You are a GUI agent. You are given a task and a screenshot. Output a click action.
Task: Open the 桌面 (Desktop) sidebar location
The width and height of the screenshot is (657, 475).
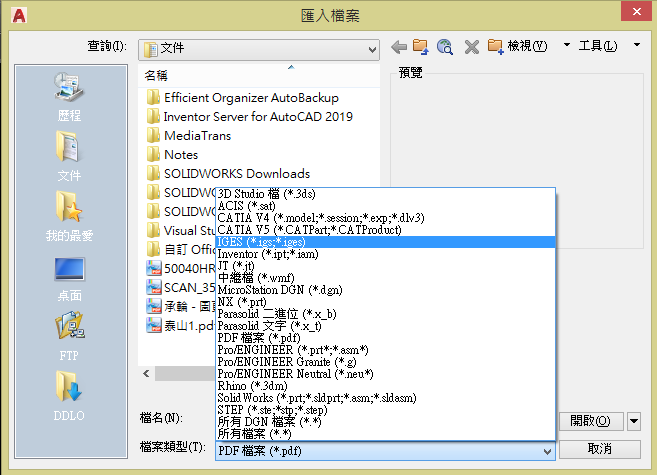coord(69,279)
